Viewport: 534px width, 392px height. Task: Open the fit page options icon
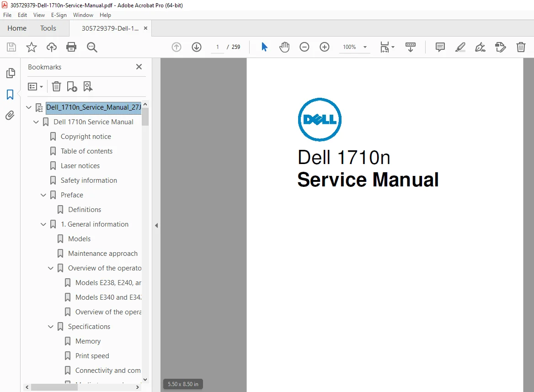click(387, 47)
